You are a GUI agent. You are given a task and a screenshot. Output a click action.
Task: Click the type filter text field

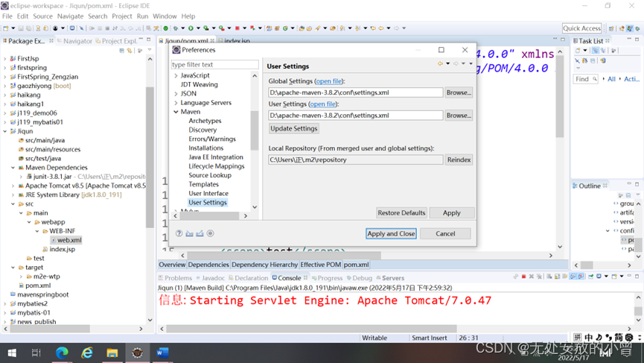(x=215, y=65)
